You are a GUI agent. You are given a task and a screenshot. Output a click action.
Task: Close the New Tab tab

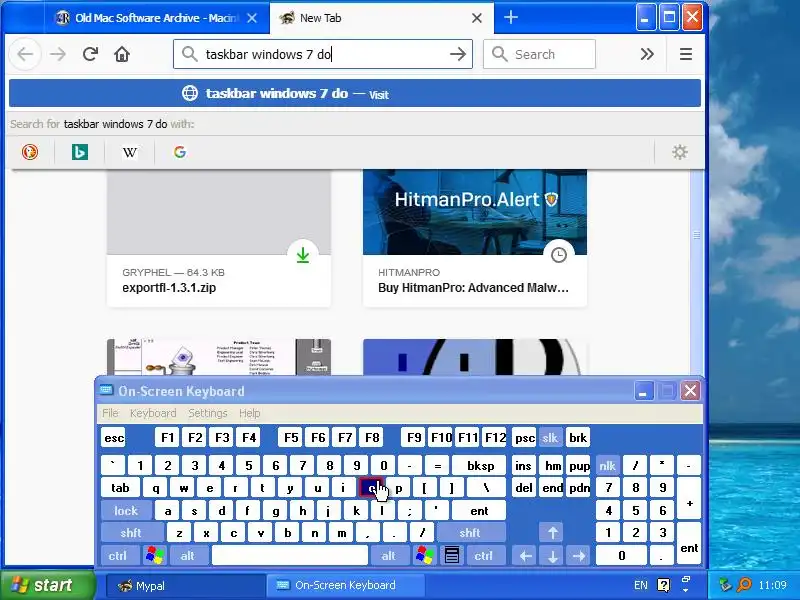(x=477, y=18)
